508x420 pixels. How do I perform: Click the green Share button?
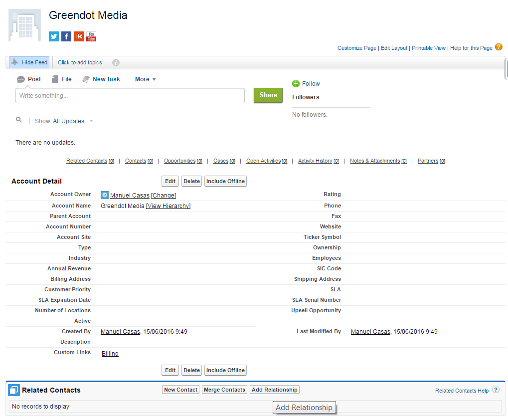point(268,95)
